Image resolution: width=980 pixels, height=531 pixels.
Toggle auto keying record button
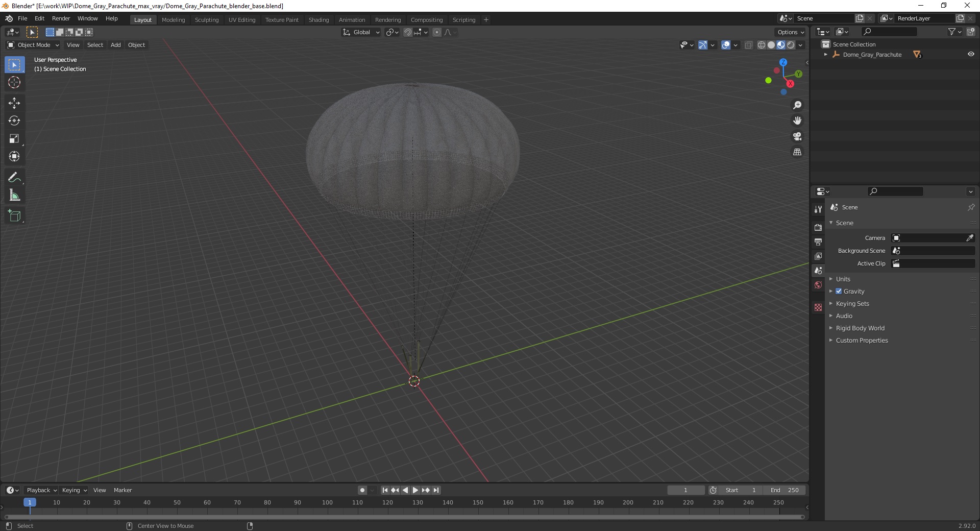point(362,490)
